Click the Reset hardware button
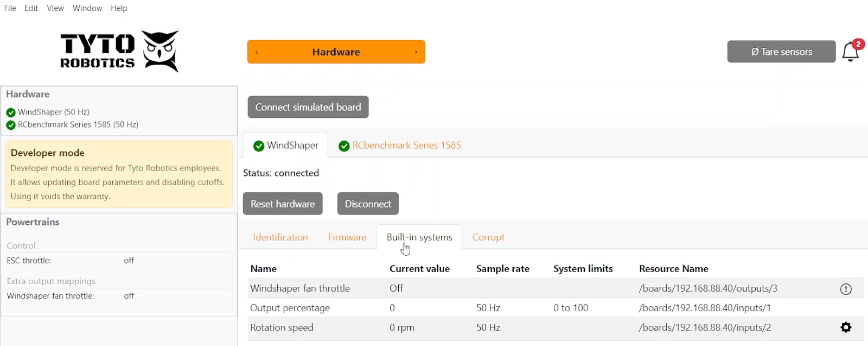The image size is (868, 346). [x=283, y=204]
